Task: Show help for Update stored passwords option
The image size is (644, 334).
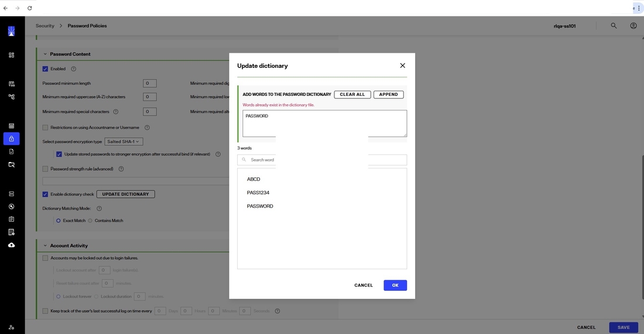Action: tap(218, 154)
